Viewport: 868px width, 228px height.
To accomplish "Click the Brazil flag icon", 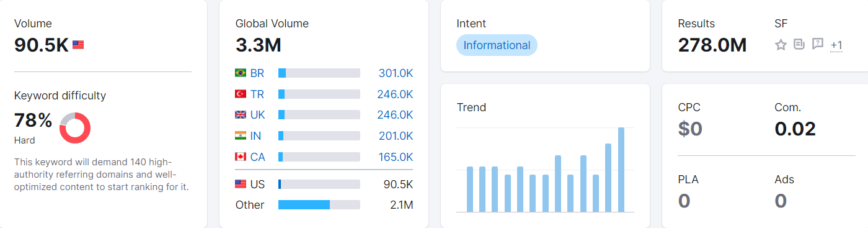I will point(241,73).
